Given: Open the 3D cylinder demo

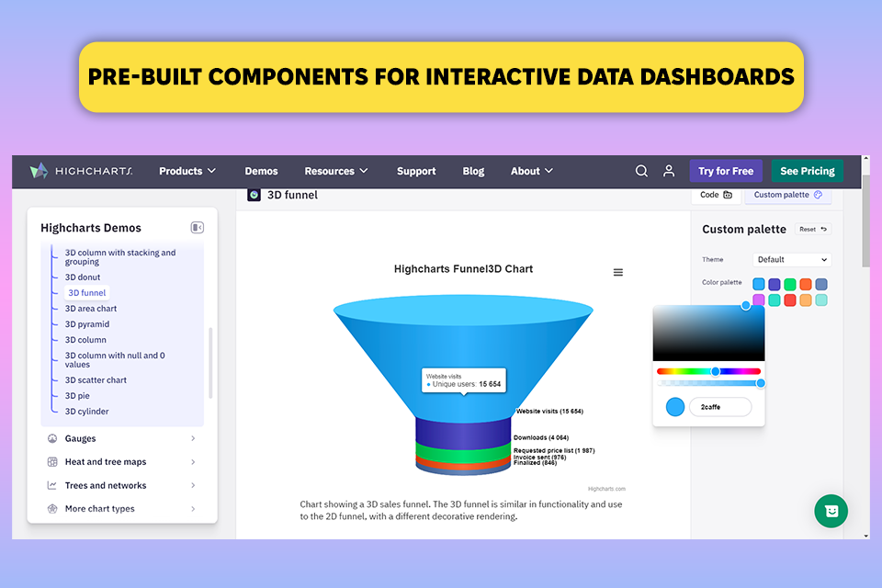Looking at the screenshot, I should 87,412.
